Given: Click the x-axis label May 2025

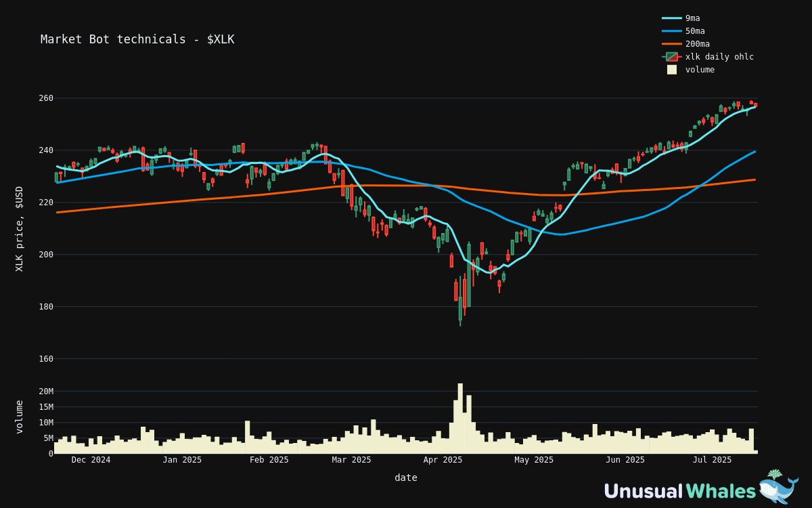Looking at the screenshot, I should coord(534,460).
